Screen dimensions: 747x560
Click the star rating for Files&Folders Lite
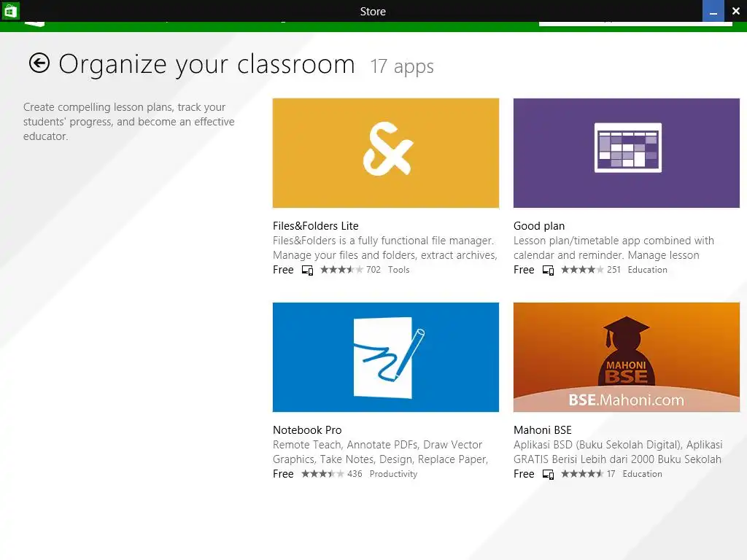341,270
